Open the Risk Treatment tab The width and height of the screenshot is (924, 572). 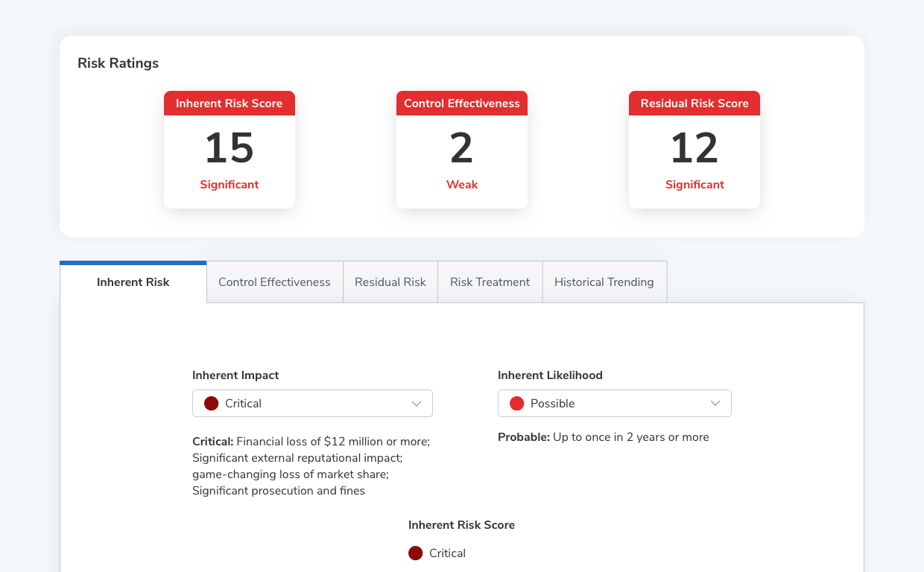pyautogui.click(x=490, y=282)
